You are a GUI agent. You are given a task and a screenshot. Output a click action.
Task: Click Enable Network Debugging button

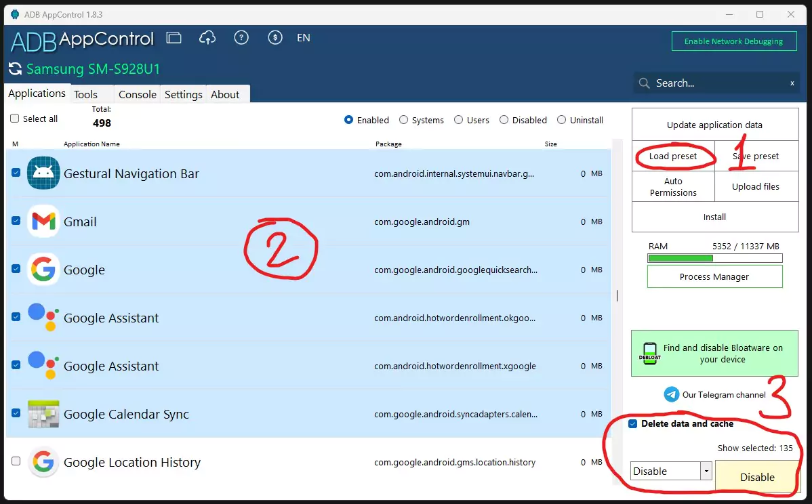tap(734, 41)
